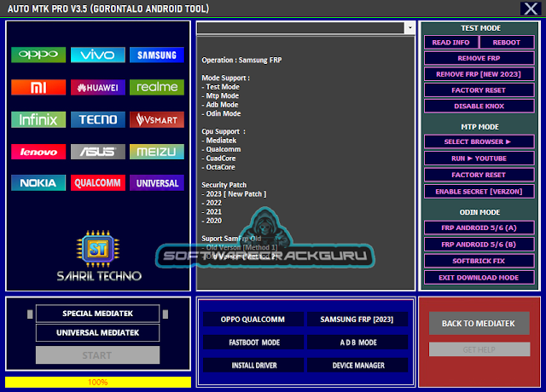Open SAMSUNG FRP [2023] section

click(357, 320)
